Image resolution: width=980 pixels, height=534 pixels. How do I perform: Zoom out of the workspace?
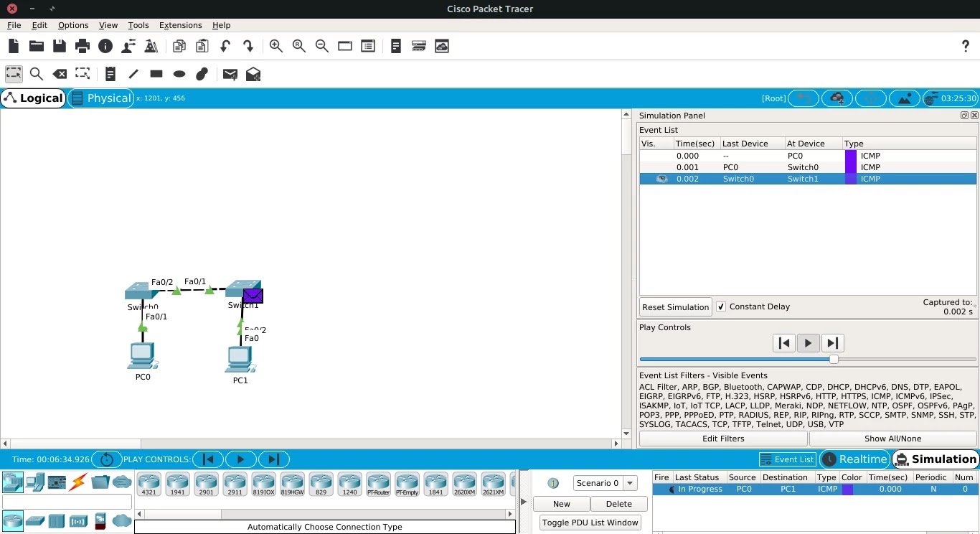click(x=322, y=46)
